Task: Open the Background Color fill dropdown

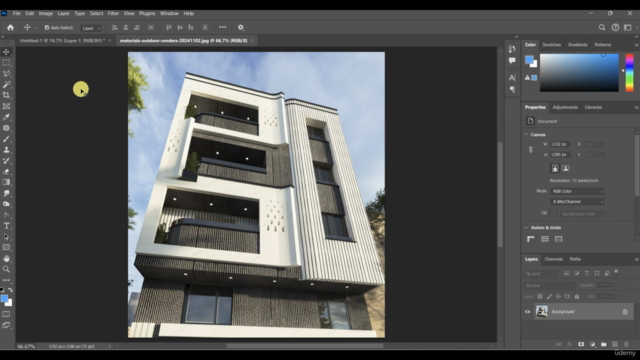Action: (582, 214)
